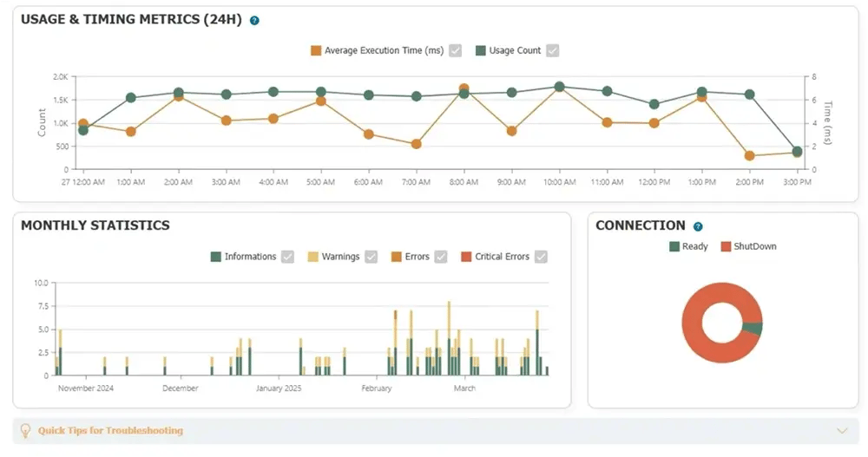The image size is (868, 457).
Task: Uncheck the Errors series checkbox
Action: click(x=441, y=257)
